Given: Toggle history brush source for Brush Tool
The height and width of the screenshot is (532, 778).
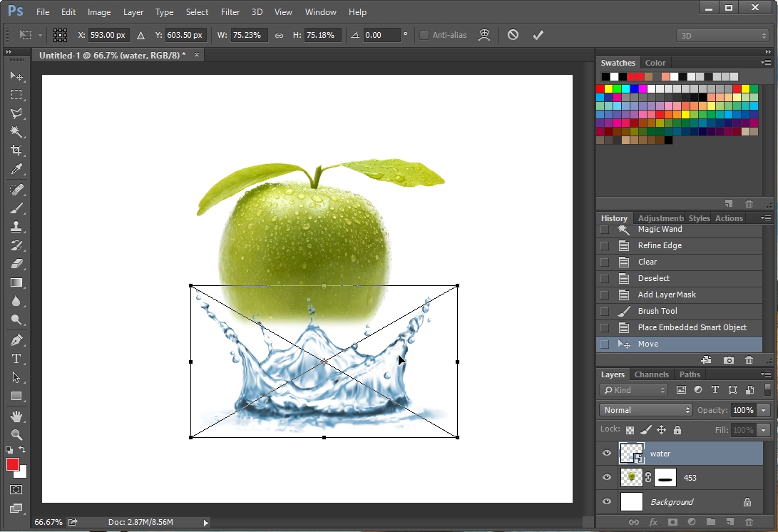Looking at the screenshot, I should click(604, 311).
